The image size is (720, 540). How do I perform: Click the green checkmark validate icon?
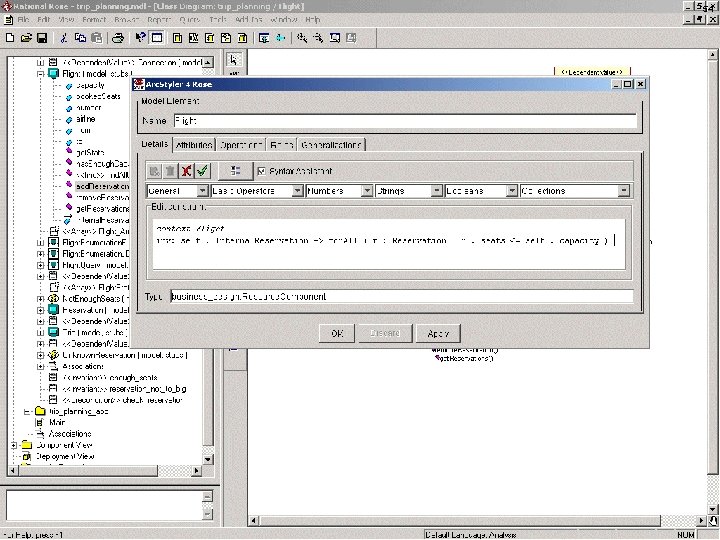coord(202,171)
